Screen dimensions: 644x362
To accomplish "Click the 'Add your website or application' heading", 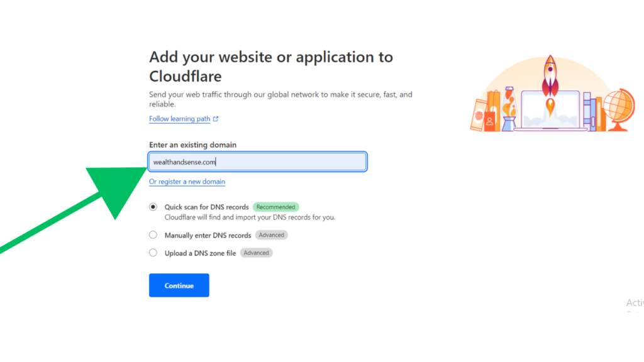I will (271, 67).
